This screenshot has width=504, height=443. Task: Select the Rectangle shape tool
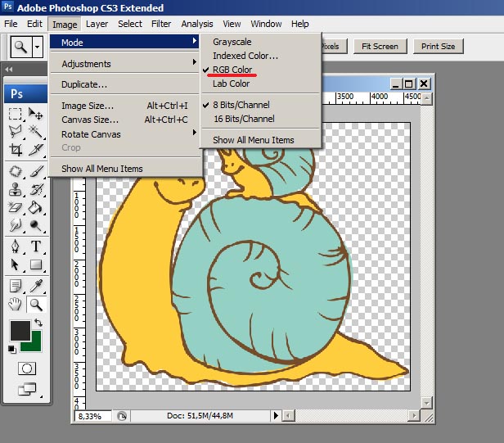[x=36, y=264]
